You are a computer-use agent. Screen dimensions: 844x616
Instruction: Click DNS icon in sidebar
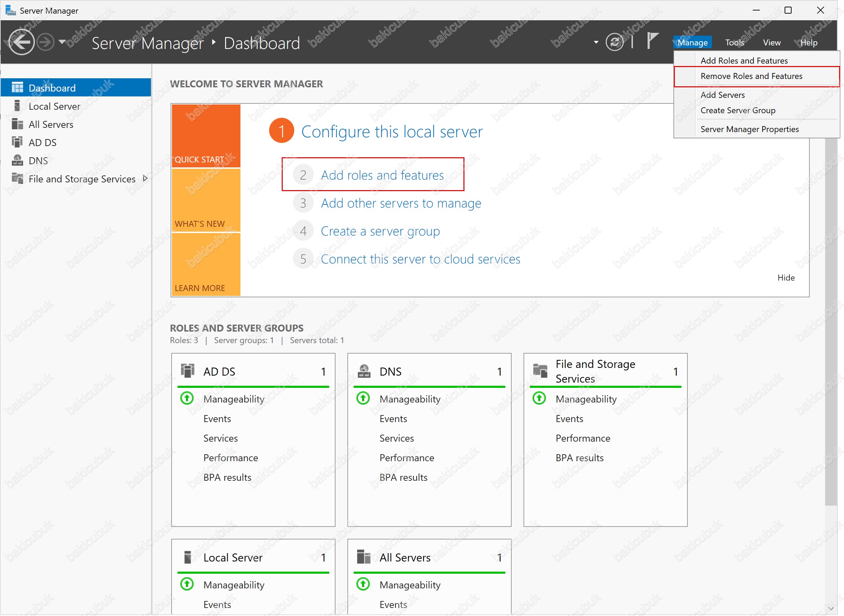[17, 160]
